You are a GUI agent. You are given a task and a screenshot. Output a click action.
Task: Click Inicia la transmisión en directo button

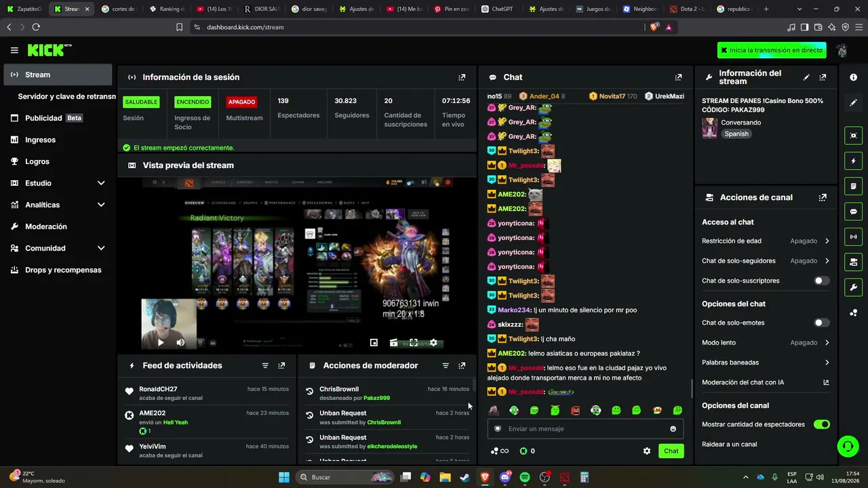[x=772, y=50]
